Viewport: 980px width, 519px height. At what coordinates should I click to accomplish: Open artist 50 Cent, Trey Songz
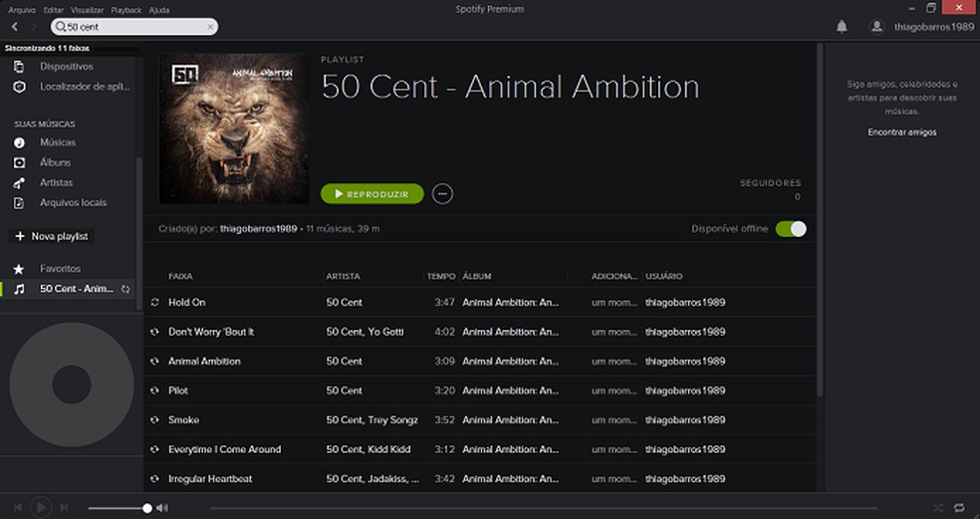371,419
